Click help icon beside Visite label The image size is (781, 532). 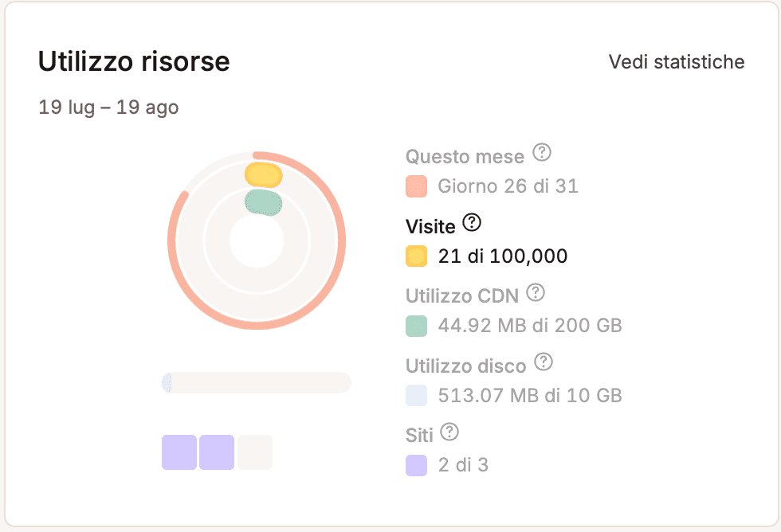[x=472, y=222]
